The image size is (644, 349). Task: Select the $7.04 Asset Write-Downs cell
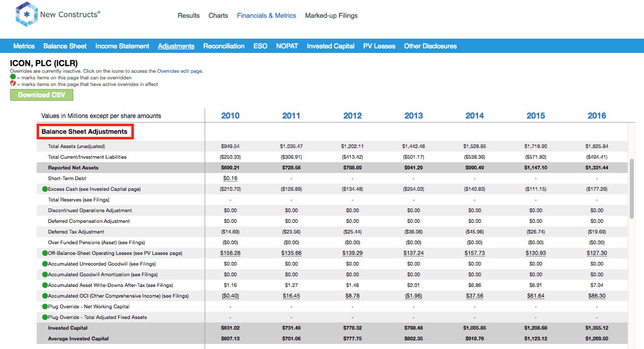(x=597, y=285)
